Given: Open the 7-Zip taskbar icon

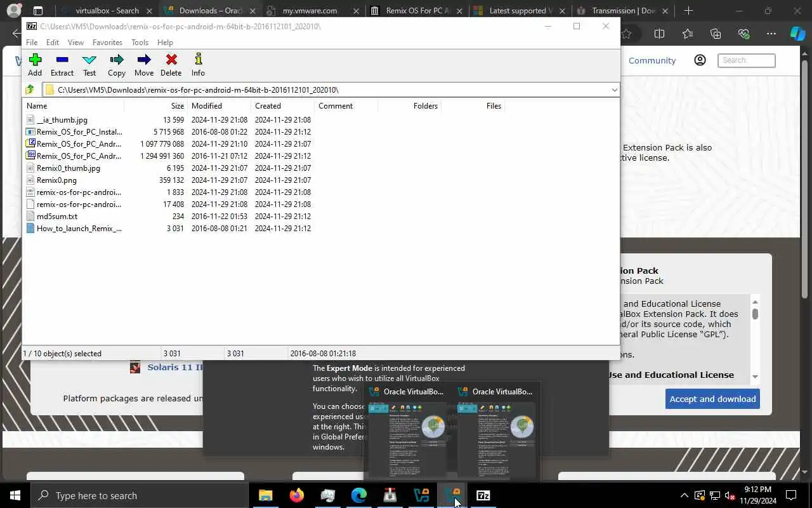Looking at the screenshot, I should tap(483, 495).
